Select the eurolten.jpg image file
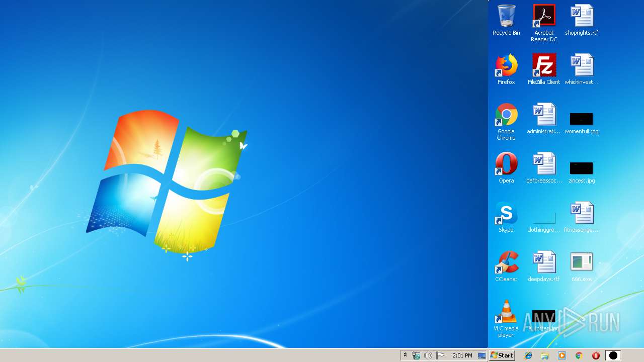The height and width of the screenshot is (362, 644). 544,321
